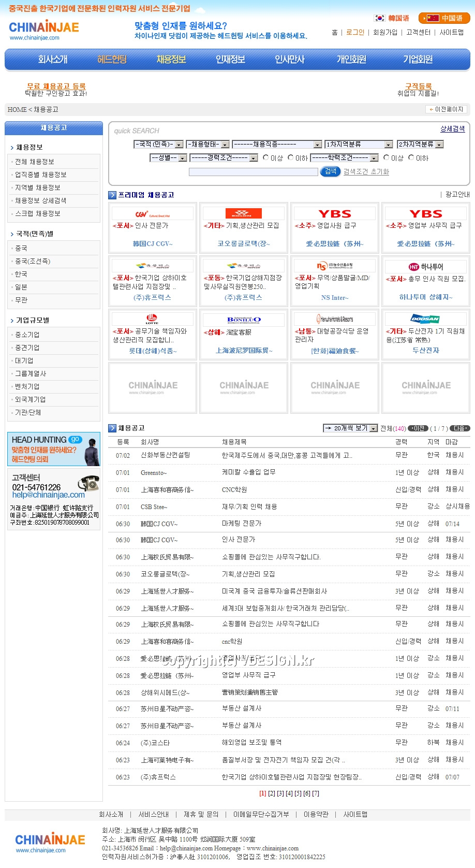Image resolution: width=475 pixels, height=868 pixels.
Task: Click the Hanwha Hotels & Resorts logo
Action: (335, 319)
